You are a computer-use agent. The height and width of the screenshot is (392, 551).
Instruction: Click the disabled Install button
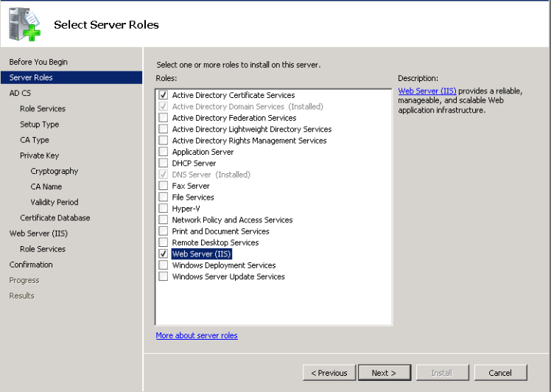[442, 373]
